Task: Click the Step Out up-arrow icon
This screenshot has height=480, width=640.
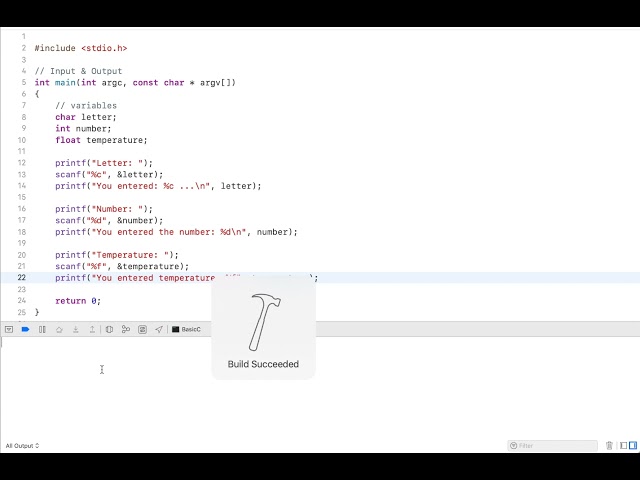Action: pos(92,329)
